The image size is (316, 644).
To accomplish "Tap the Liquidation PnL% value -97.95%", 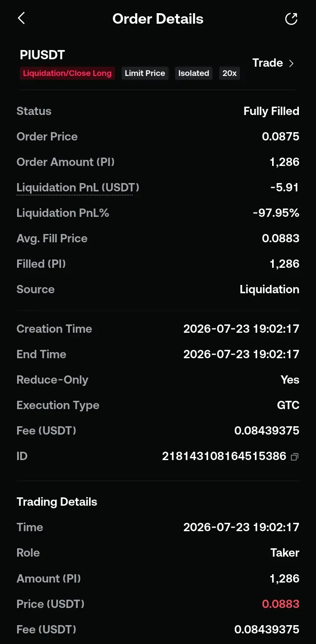I will point(276,213).
